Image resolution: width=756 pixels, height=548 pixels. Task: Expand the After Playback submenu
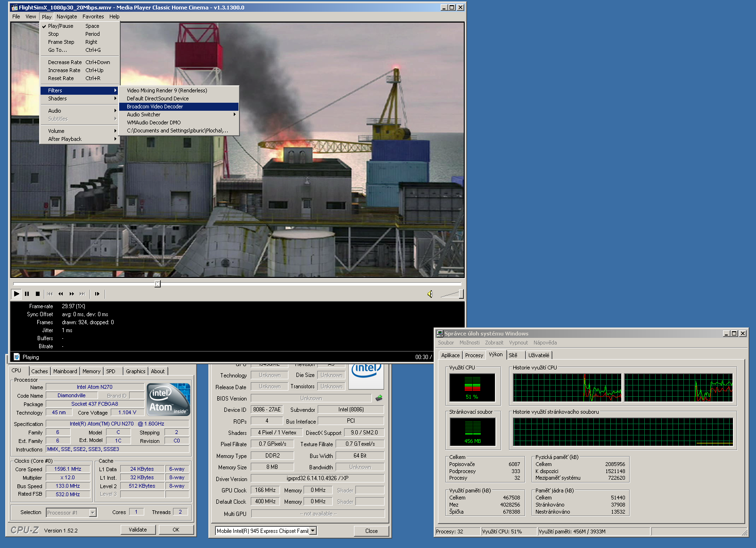[x=80, y=139]
